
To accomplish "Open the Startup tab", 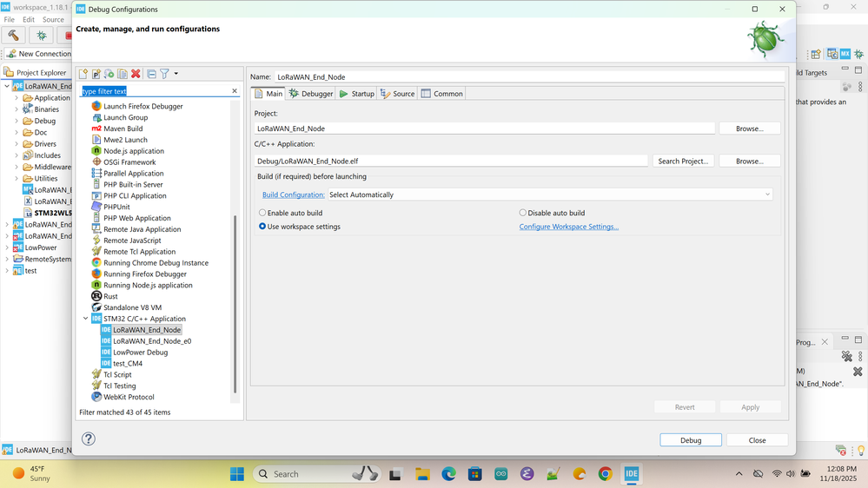I will 357,94.
